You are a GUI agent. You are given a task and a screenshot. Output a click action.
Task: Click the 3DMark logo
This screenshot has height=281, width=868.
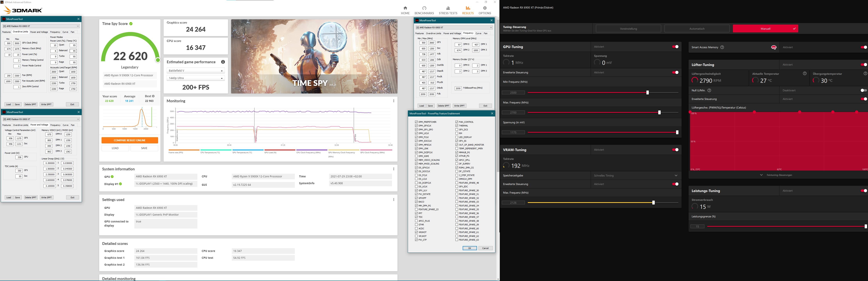tap(23, 10)
